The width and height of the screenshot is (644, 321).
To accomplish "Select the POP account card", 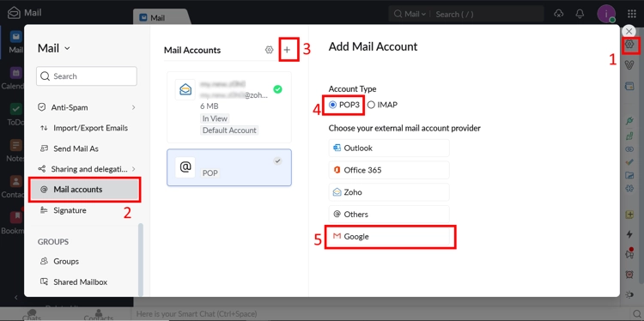I will point(229,167).
